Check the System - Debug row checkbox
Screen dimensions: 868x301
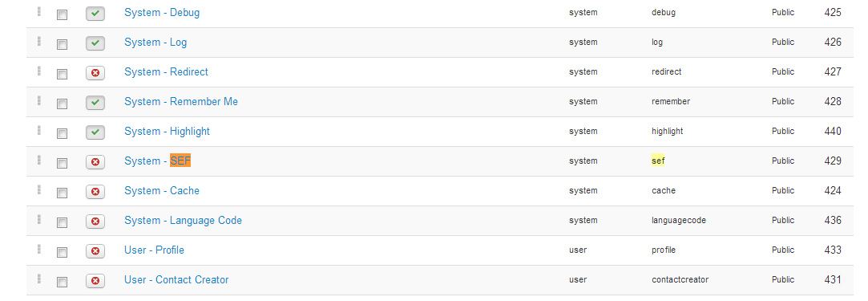[62, 15]
